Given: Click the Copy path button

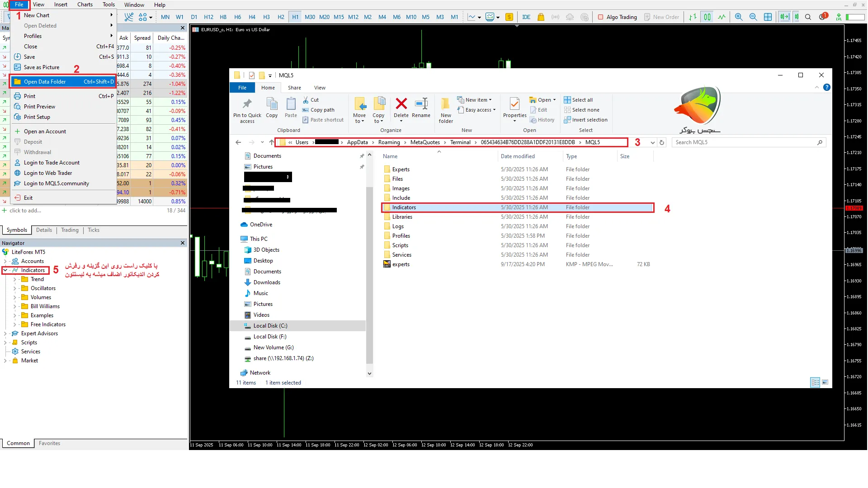Looking at the screenshot, I should click(x=318, y=110).
